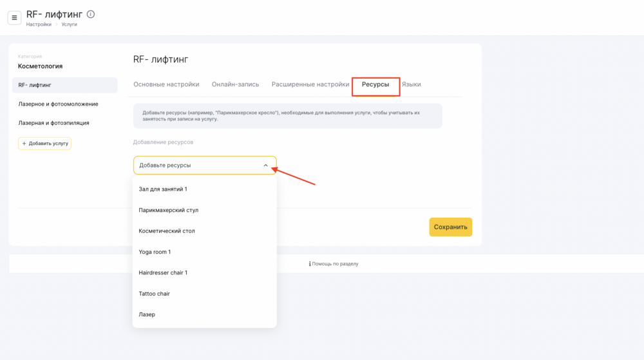This screenshot has width=644, height=360.
Task: Click the Услуги breadcrumb link
Action: 69,24
